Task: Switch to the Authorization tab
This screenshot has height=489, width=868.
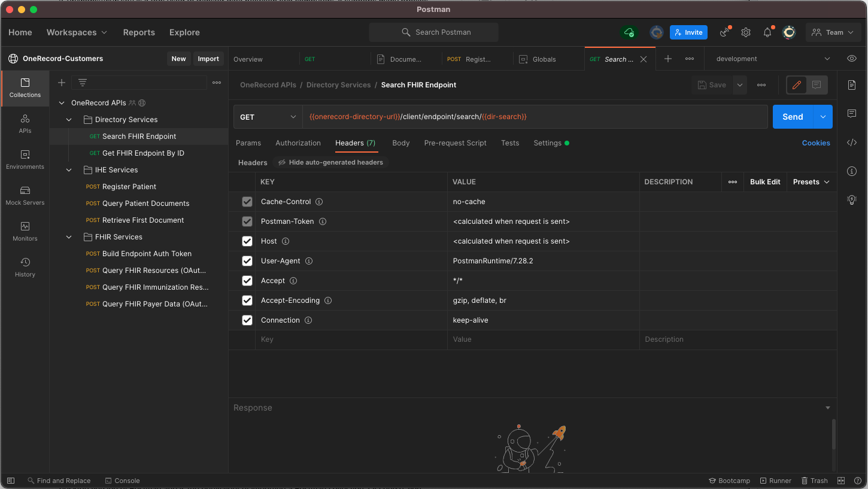Action: pos(298,143)
